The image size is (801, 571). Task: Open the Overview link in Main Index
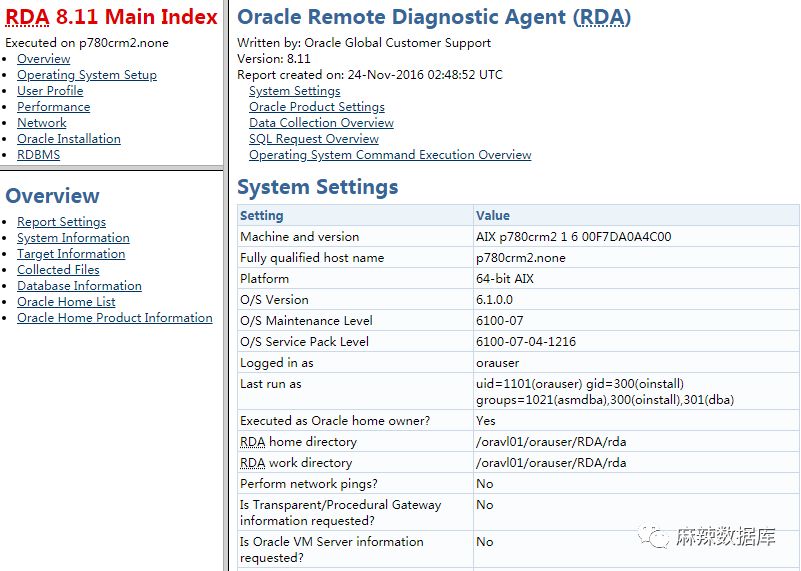pos(43,59)
